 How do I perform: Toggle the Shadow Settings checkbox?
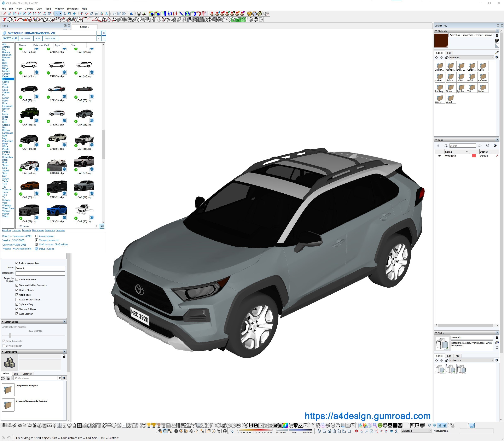[17, 309]
